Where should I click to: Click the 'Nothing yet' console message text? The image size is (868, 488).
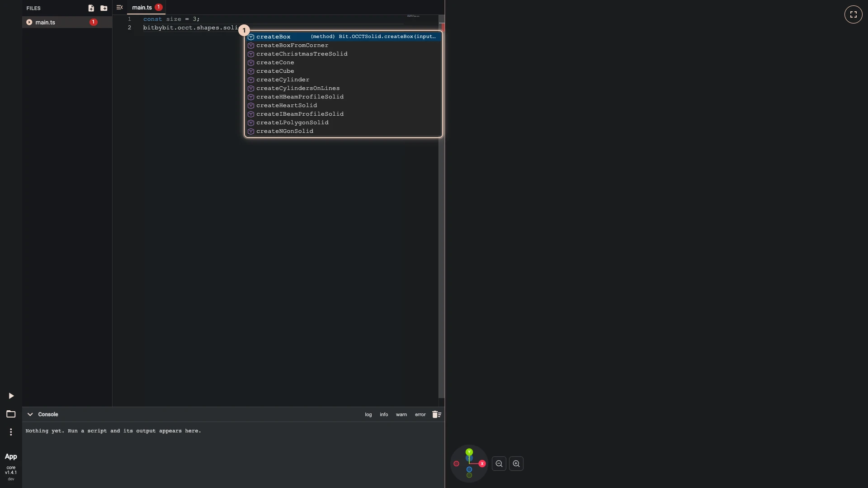tap(113, 431)
